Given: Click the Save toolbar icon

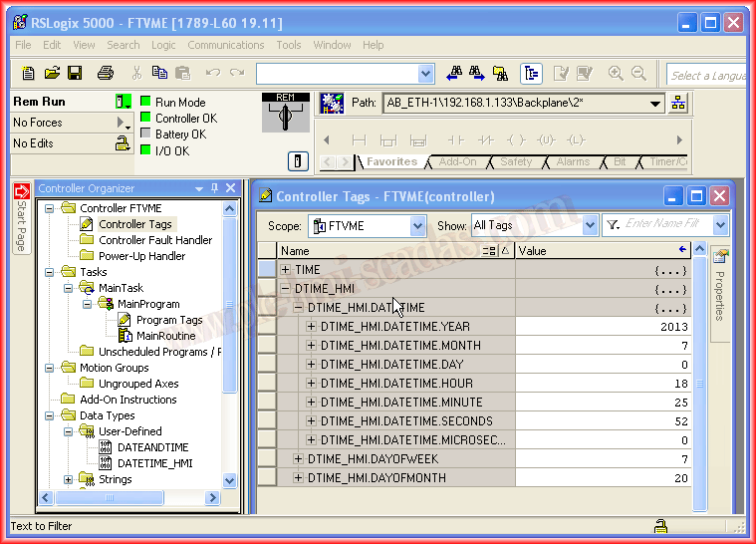Looking at the screenshot, I should pyautogui.click(x=74, y=73).
